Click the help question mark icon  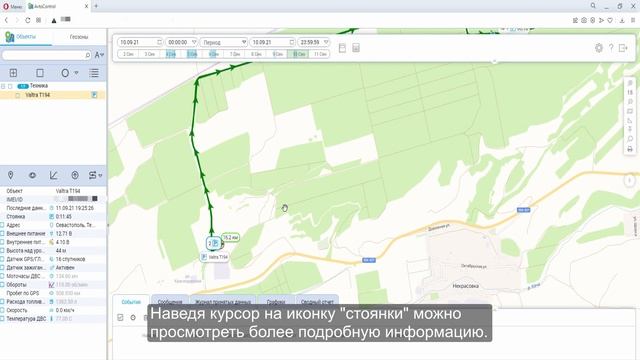tap(611, 48)
